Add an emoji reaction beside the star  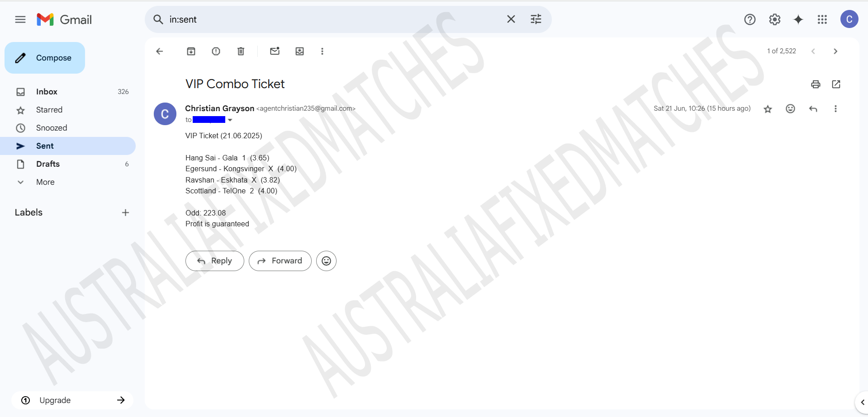[x=790, y=108]
